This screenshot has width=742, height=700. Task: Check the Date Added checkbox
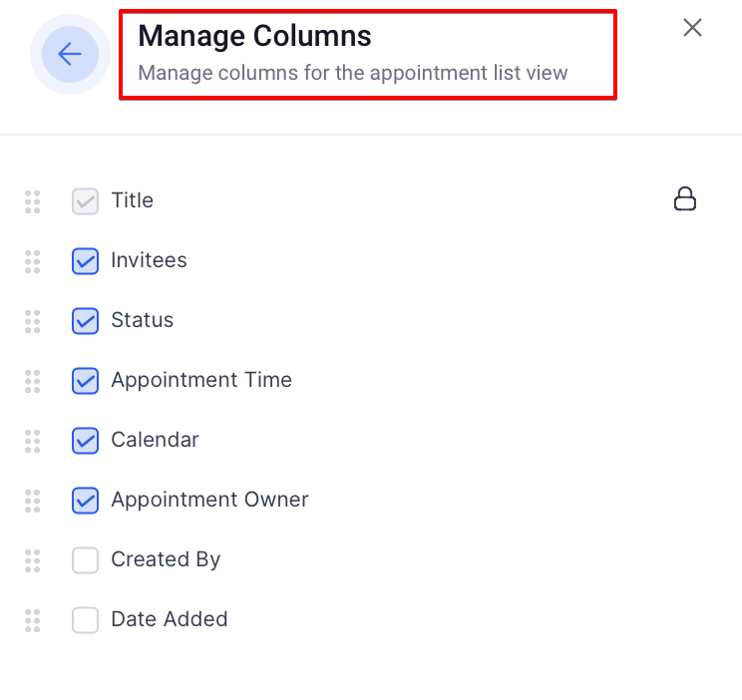coord(86,620)
